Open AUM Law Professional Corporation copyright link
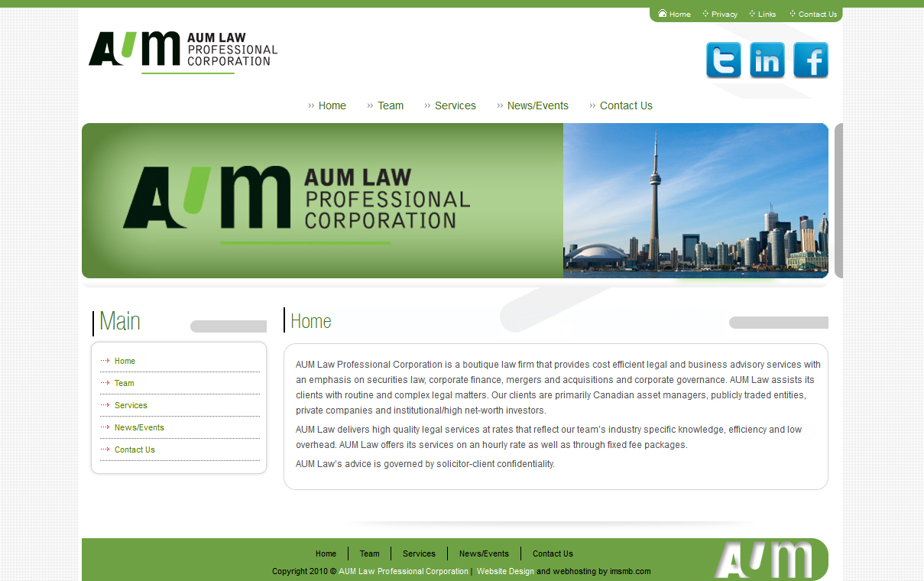Viewport: 924px width, 581px height. (404, 571)
